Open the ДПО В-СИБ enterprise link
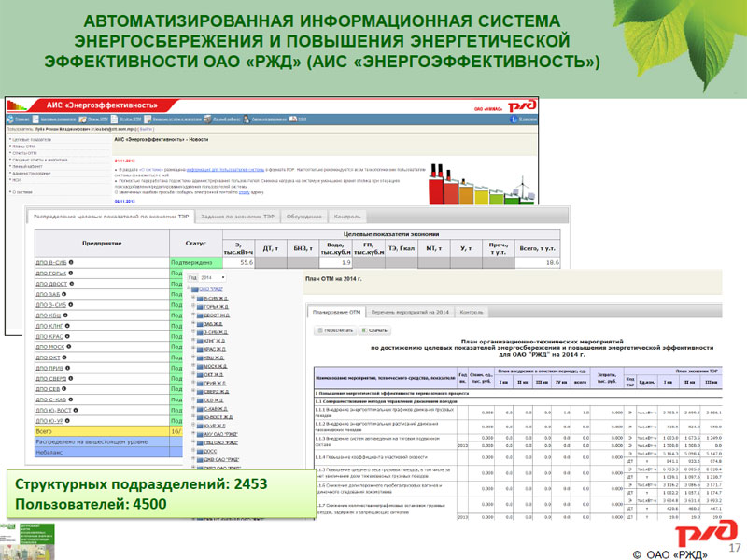Screen dimensions: 747x560 (51, 263)
